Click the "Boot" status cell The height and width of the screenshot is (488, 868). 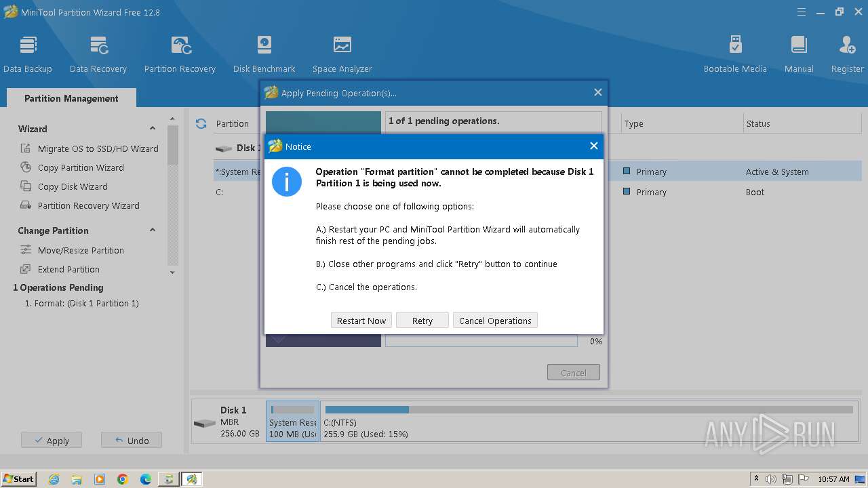755,192
